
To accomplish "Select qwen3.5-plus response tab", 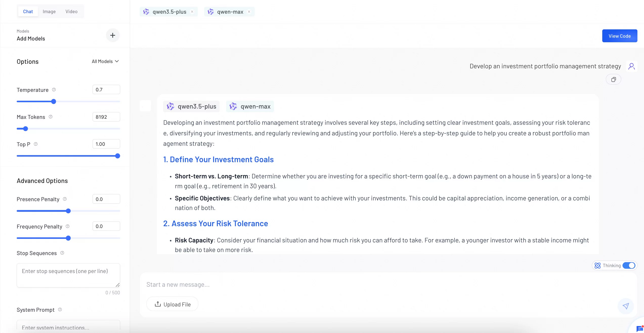I will 191,106.
